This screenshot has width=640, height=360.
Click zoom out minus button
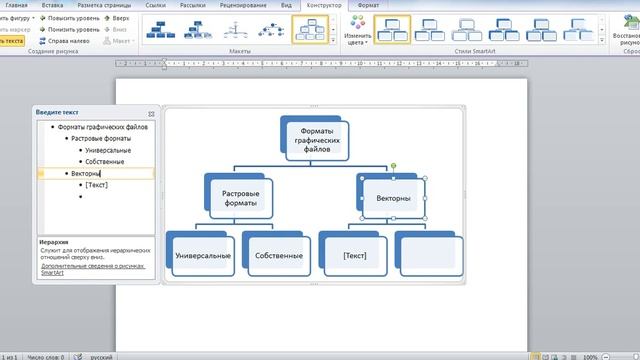tap(606, 357)
